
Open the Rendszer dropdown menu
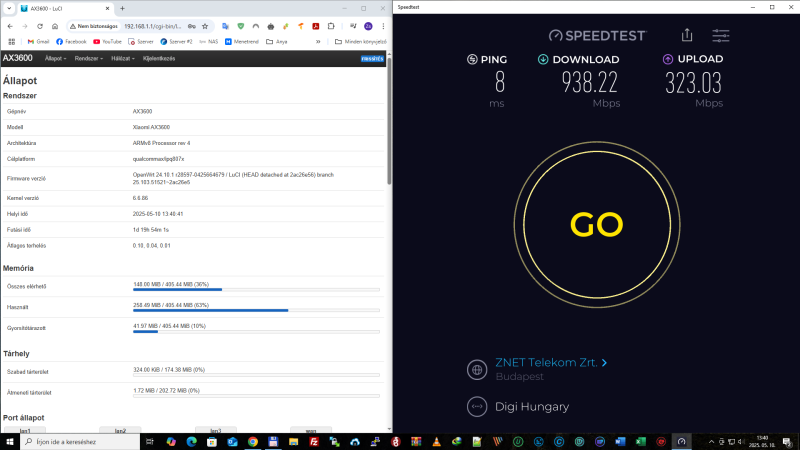[89, 59]
